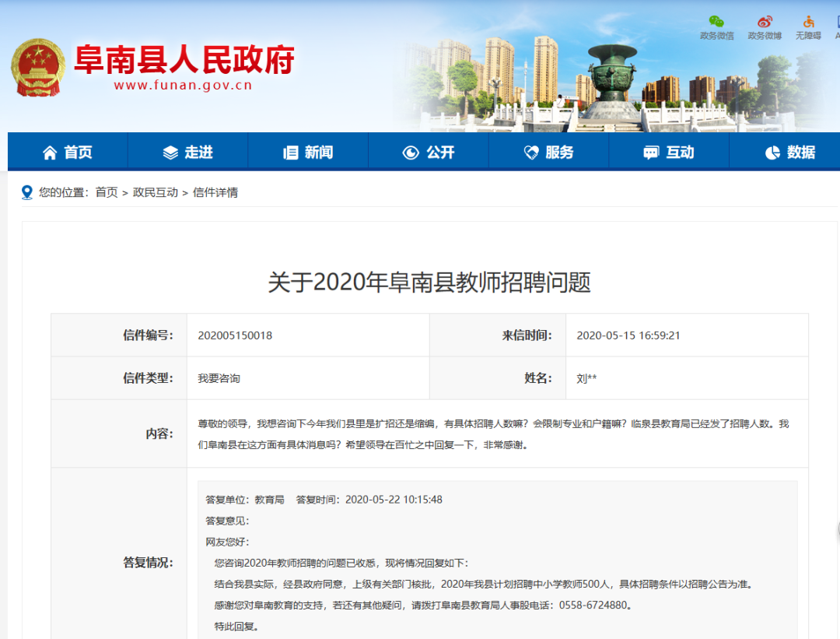Open 政民互动 breadcrumb link
This screenshot has width=840, height=639.
point(156,192)
